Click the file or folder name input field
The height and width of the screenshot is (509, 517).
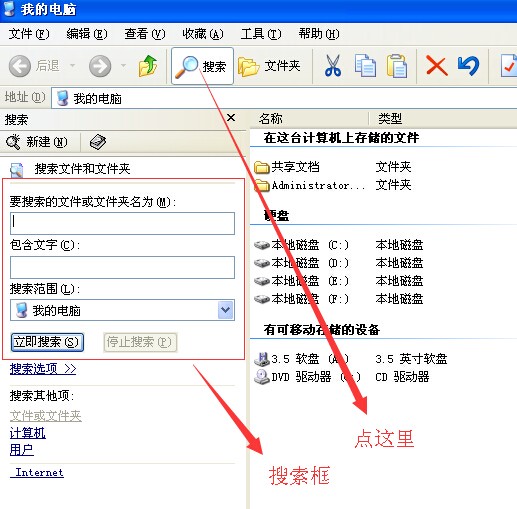point(122,223)
